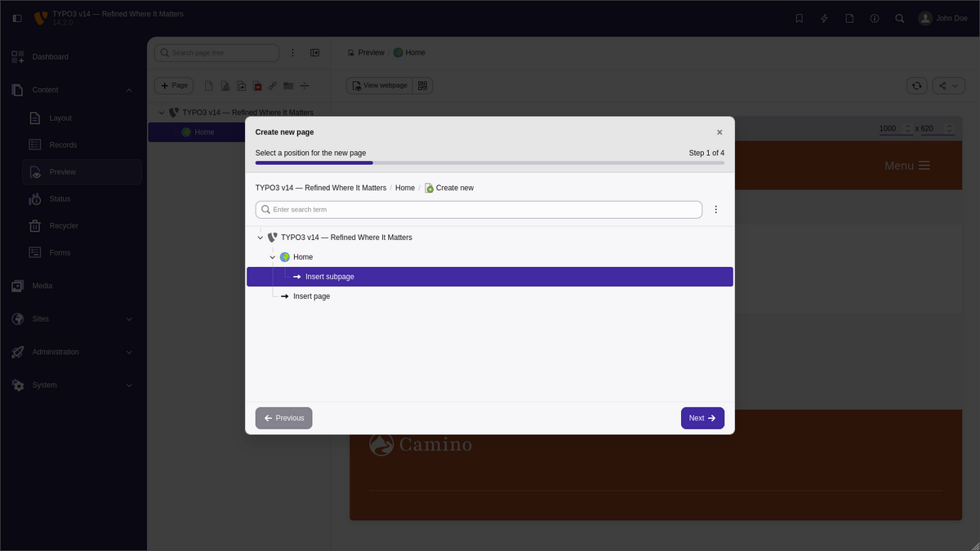
Task: Open the Dashboard module
Action: [x=50, y=57]
